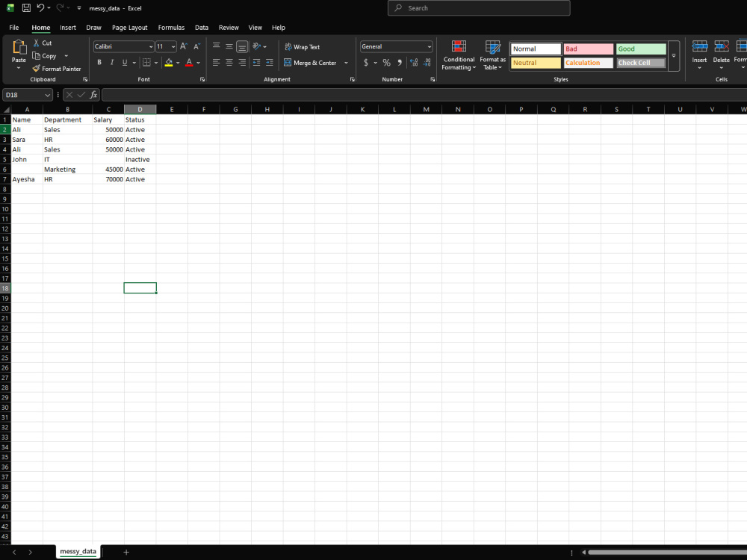Insert function using the fx button
Viewport: 747px width, 560px height.
(x=93, y=95)
